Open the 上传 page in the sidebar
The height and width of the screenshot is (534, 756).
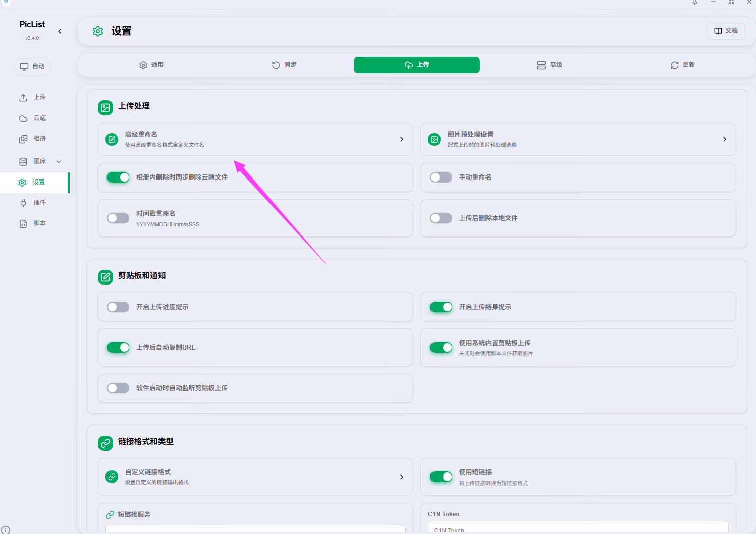pos(34,97)
